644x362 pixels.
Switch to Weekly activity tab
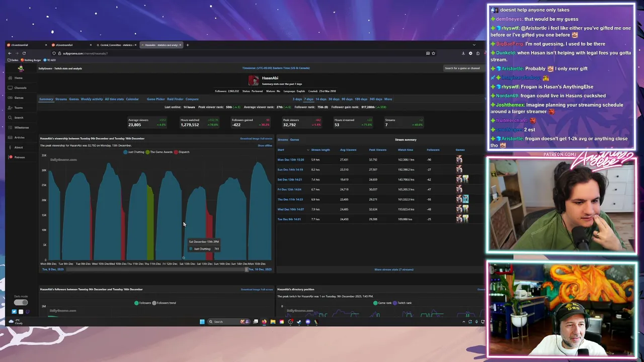coord(92,99)
